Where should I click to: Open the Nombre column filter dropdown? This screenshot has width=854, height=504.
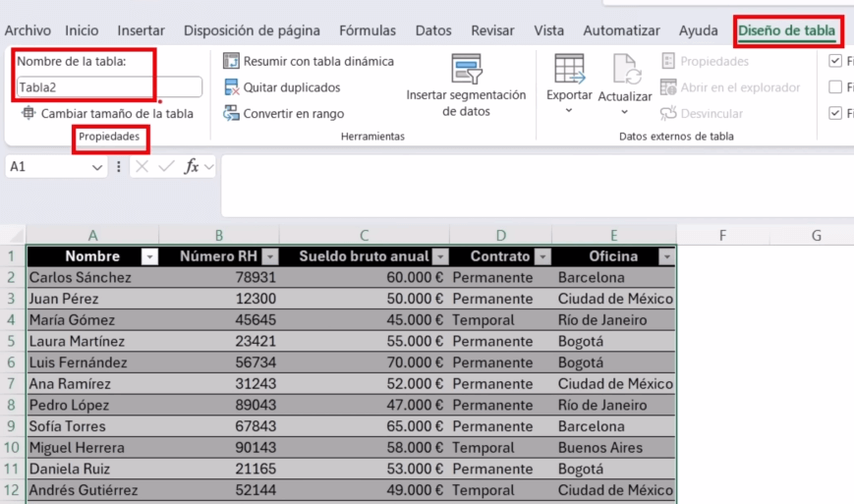click(149, 256)
